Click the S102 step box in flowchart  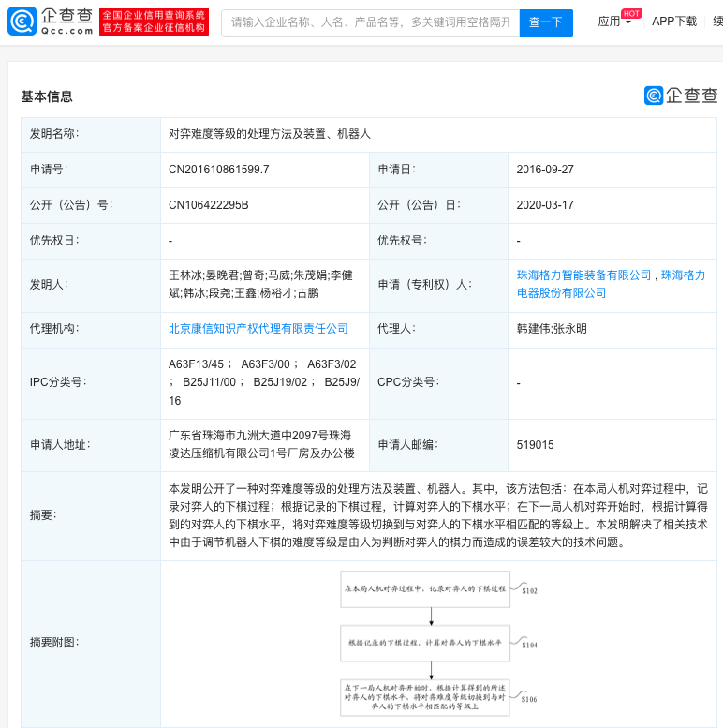pyautogui.click(x=425, y=589)
